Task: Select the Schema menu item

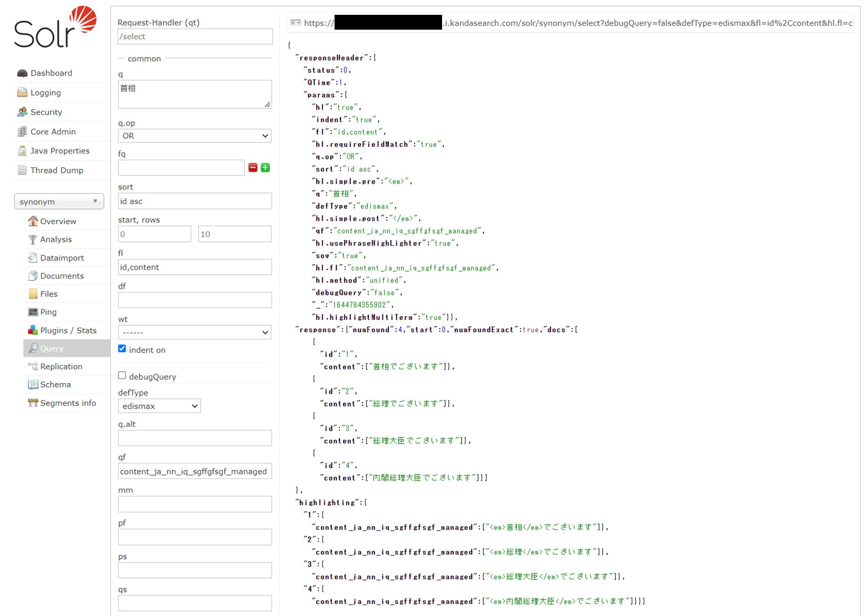Action: click(x=56, y=384)
